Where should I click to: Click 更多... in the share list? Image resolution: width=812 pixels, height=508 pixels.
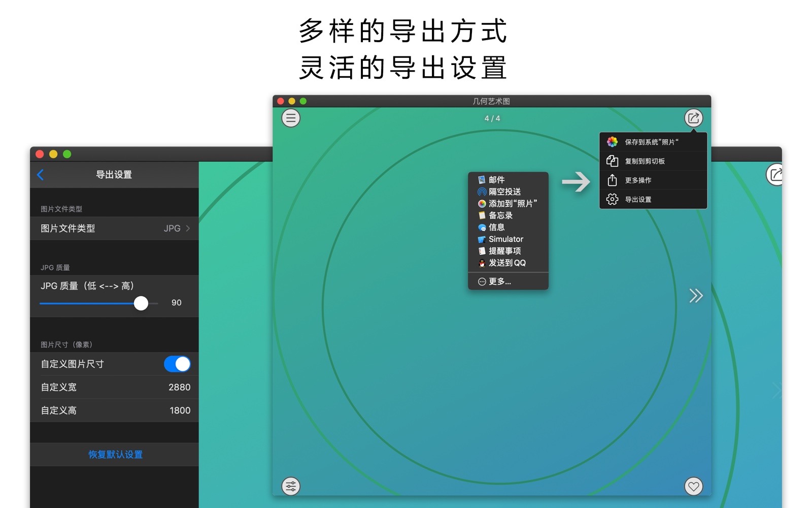pos(499,281)
